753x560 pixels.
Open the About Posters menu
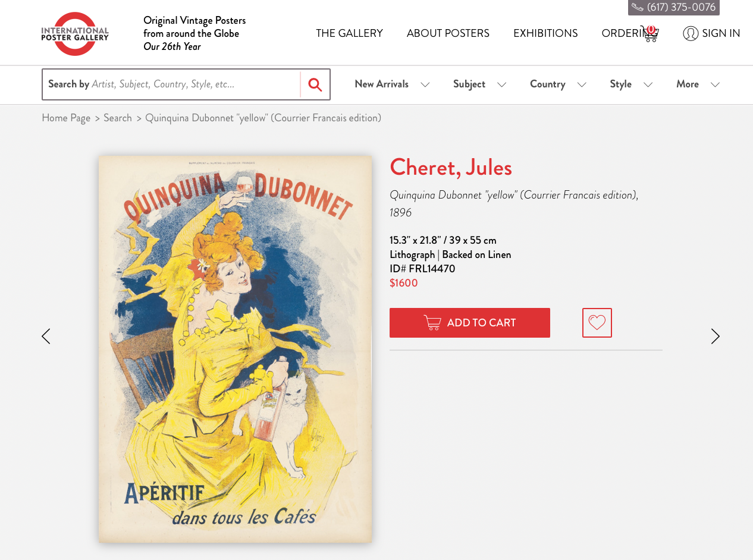pos(448,33)
